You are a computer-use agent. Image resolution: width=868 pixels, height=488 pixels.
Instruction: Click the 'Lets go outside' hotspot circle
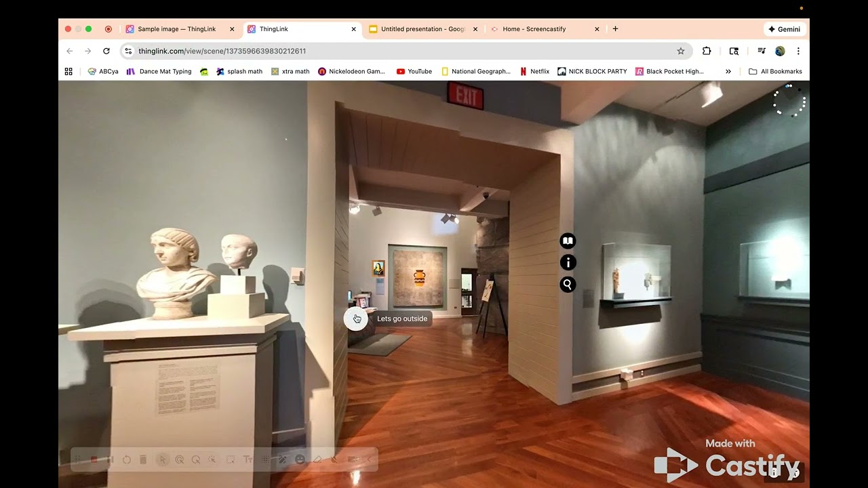tap(356, 319)
